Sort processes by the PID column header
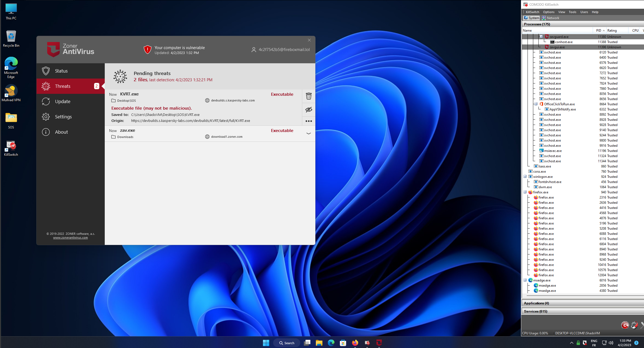Image resolution: width=644 pixels, height=348 pixels. click(x=598, y=31)
